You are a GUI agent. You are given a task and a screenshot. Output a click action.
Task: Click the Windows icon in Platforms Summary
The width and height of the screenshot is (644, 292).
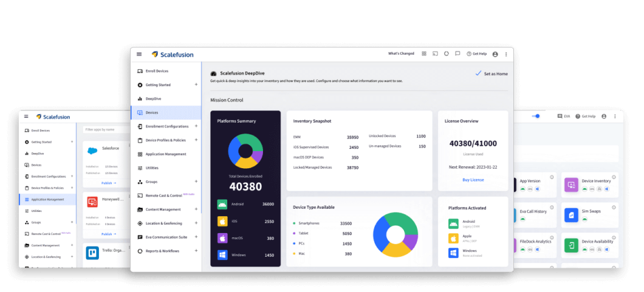point(222,255)
